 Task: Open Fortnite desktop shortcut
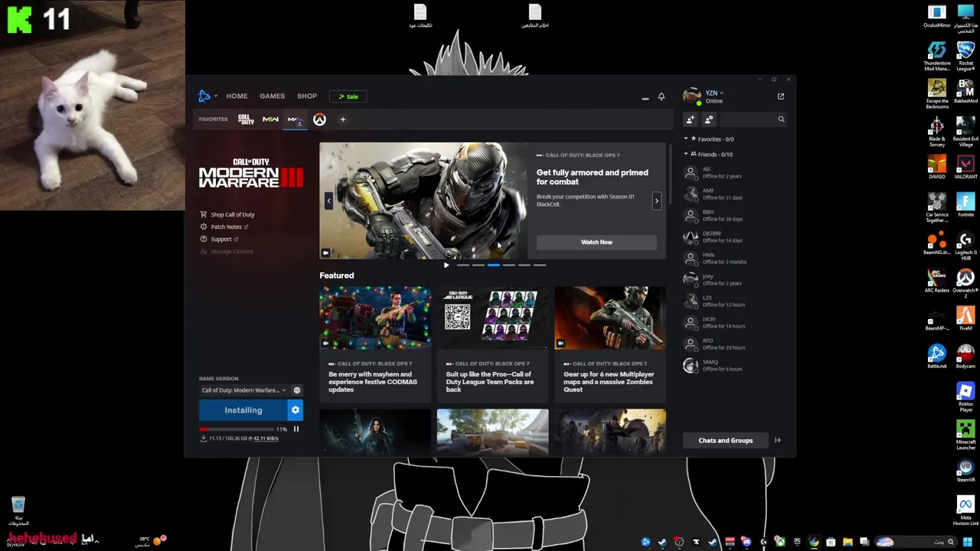965,204
